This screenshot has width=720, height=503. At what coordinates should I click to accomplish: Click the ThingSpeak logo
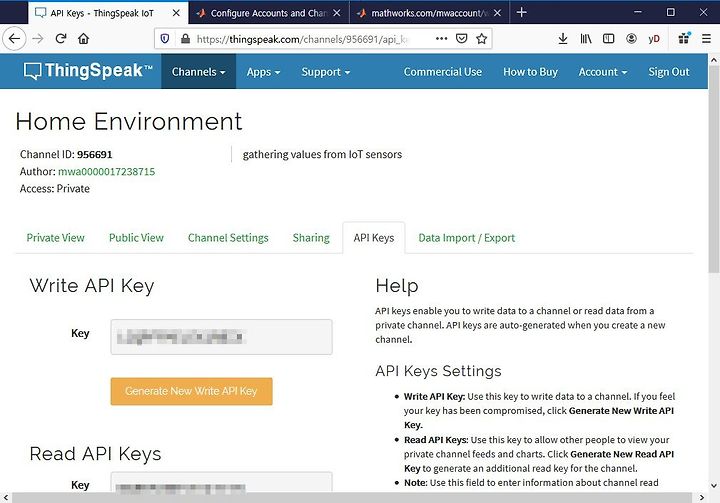click(88, 71)
